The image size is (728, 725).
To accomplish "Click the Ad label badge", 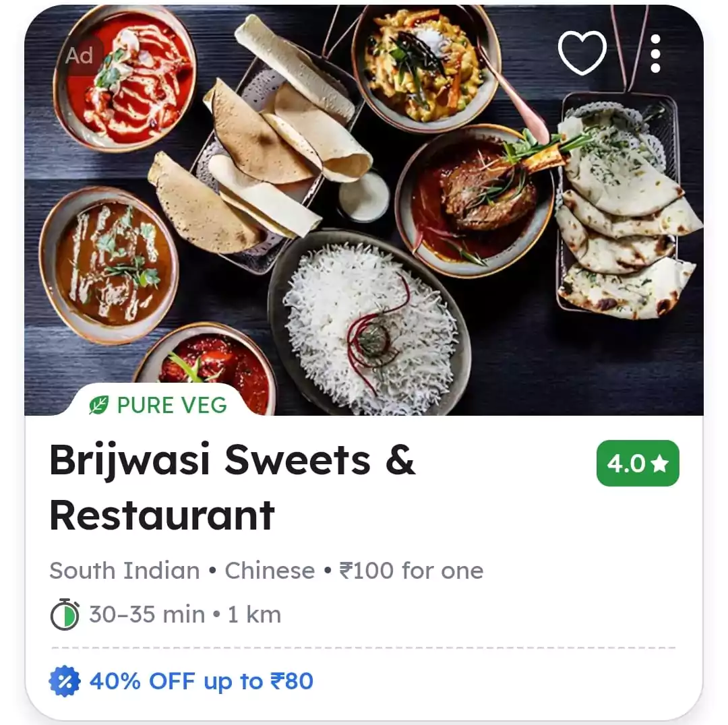I will tap(79, 56).
